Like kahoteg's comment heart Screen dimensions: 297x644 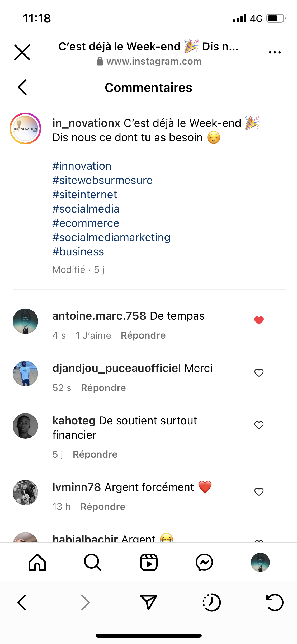pyautogui.click(x=259, y=425)
